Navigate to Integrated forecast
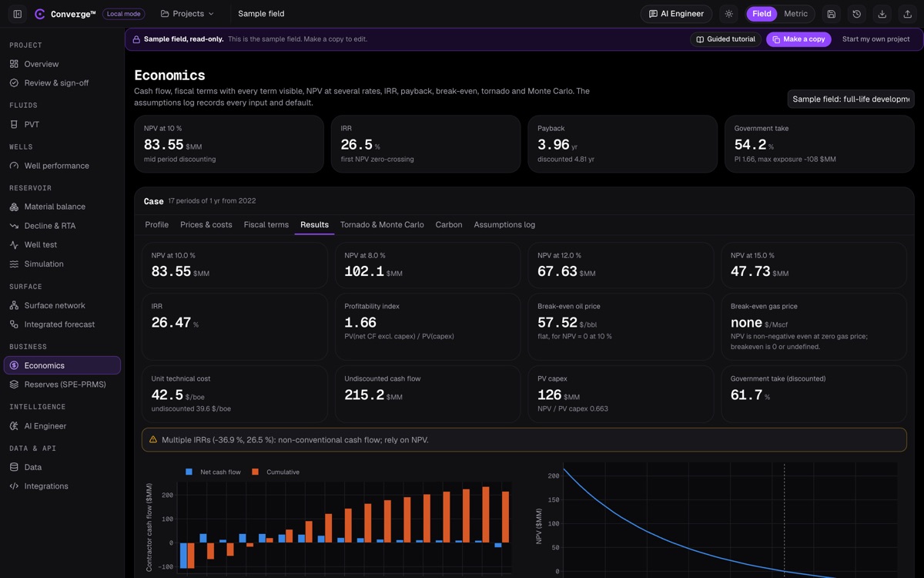The width and height of the screenshot is (924, 578). click(x=62, y=324)
